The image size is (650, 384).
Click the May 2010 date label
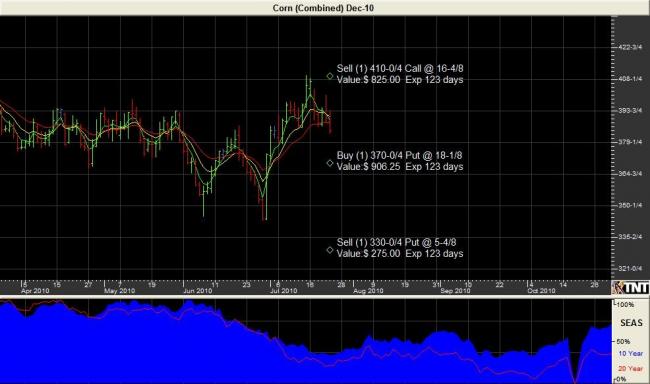[x=119, y=291]
